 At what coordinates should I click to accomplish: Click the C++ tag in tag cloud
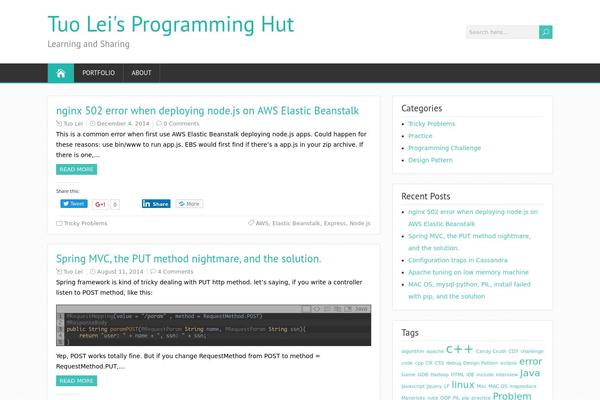tap(459, 349)
